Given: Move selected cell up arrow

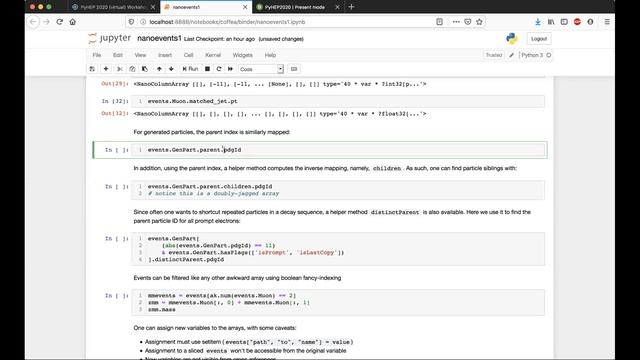Looking at the screenshot, I should 159,69.
